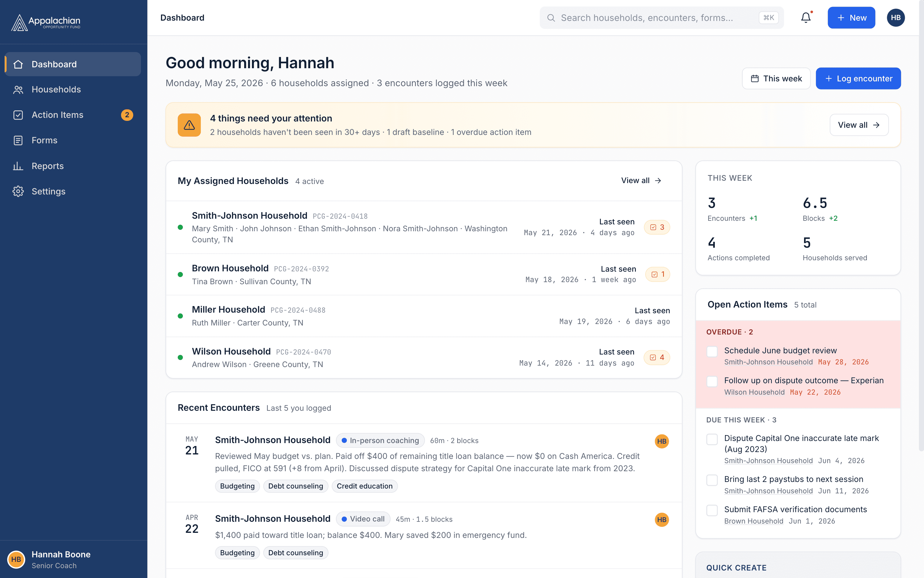Image resolution: width=924 pixels, height=578 pixels.
Task: Open Forms in sidebar
Action: 73,140
